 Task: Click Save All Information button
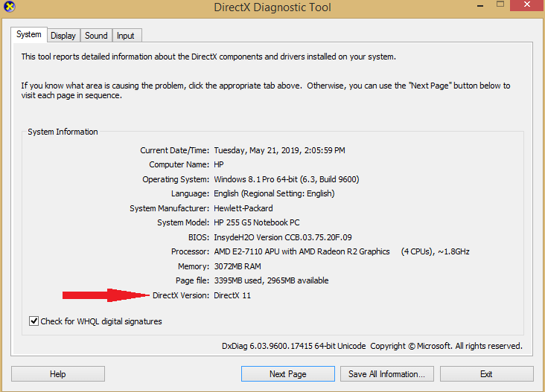point(387,374)
